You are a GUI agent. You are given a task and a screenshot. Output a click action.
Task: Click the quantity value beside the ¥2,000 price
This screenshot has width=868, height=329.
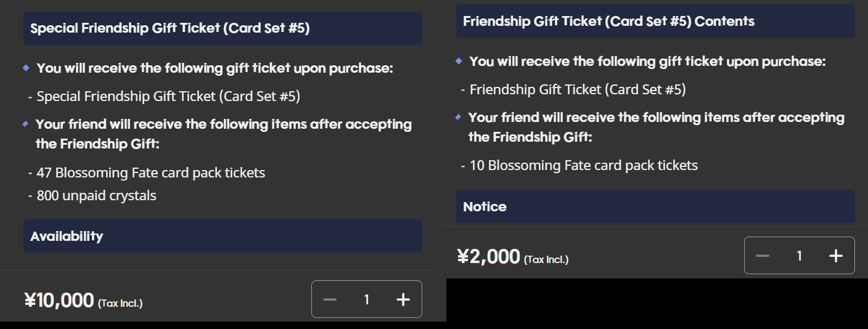[800, 256]
